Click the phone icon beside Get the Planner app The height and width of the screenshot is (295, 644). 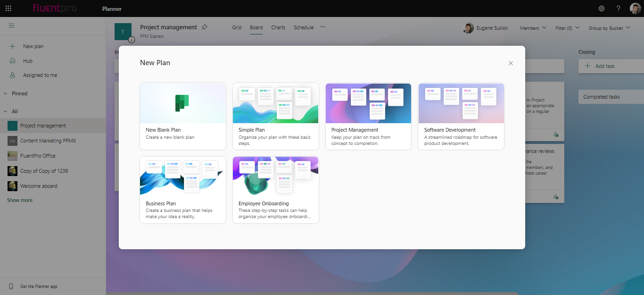pyautogui.click(x=11, y=287)
